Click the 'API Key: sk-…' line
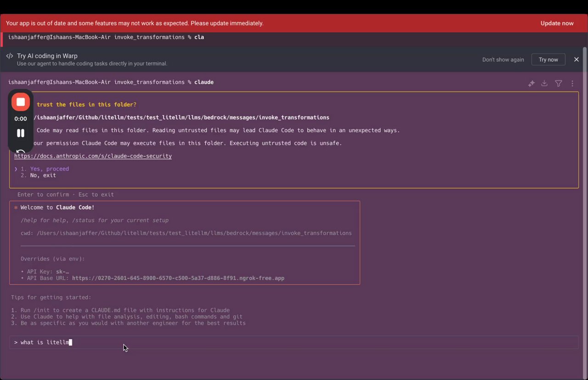Image resolution: width=588 pixels, height=380 pixels. click(45, 272)
